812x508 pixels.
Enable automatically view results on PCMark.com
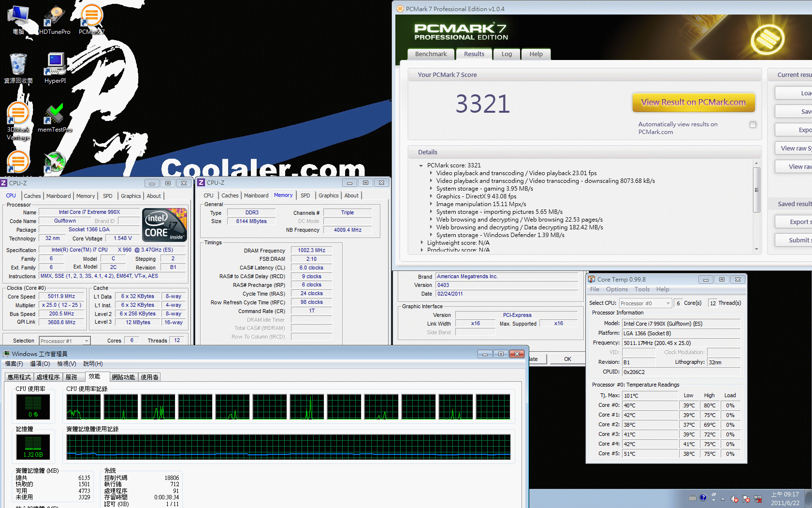753,125
